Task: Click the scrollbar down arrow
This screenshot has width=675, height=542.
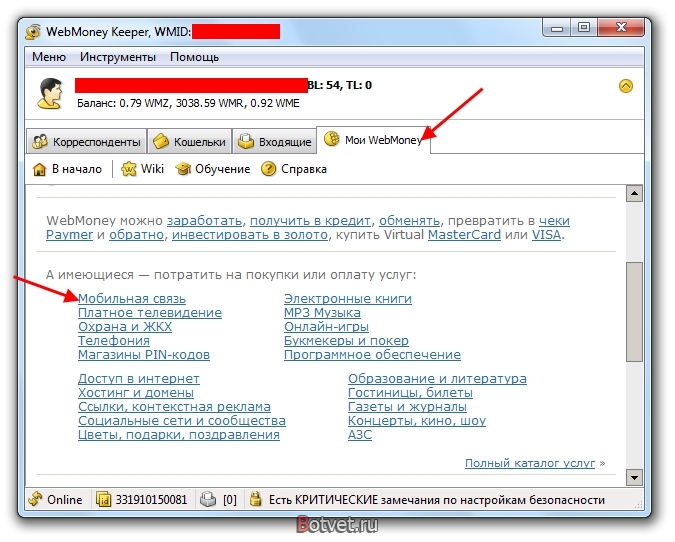Action: coord(634,477)
